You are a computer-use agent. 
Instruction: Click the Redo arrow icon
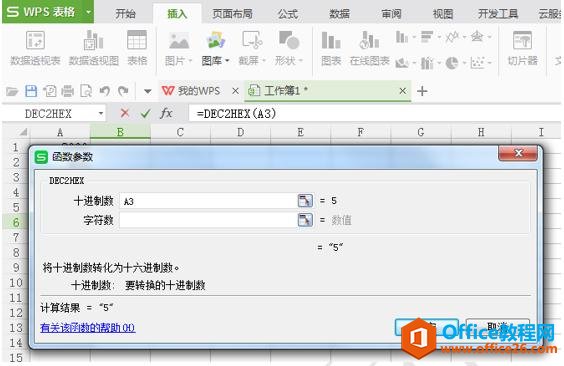123,91
